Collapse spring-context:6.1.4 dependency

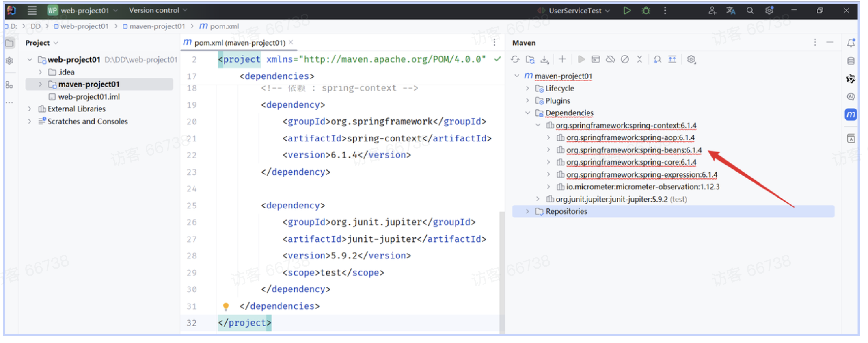coord(538,125)
